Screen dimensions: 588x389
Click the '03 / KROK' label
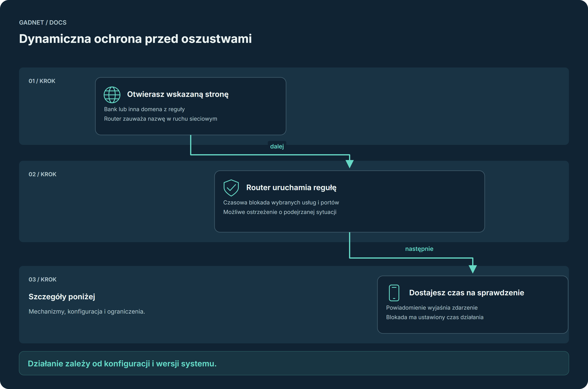point(43,279)
